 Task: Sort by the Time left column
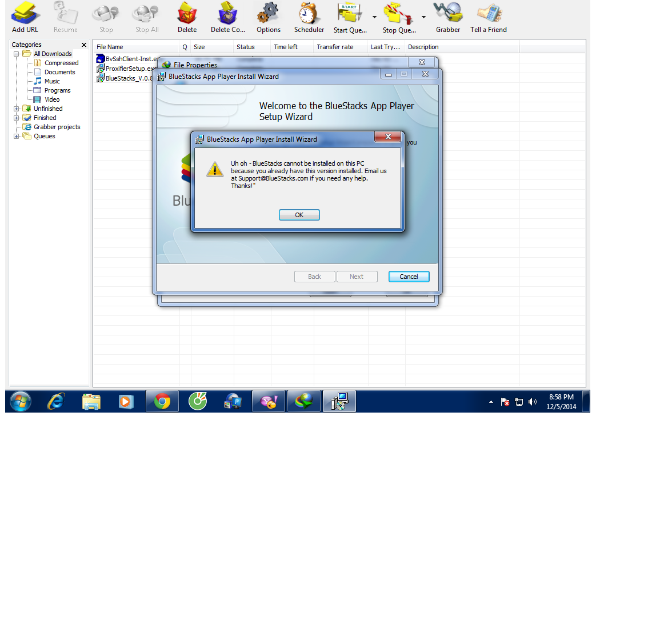tap(293, 47)
